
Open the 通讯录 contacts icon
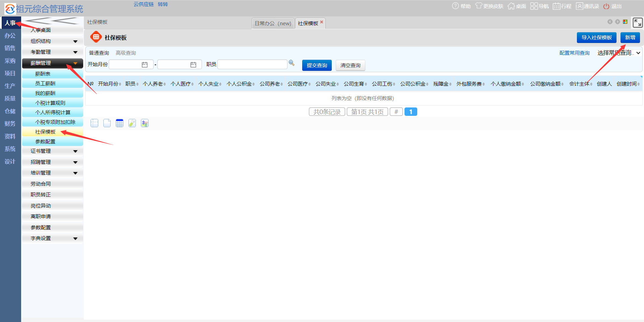click(579, 6)
